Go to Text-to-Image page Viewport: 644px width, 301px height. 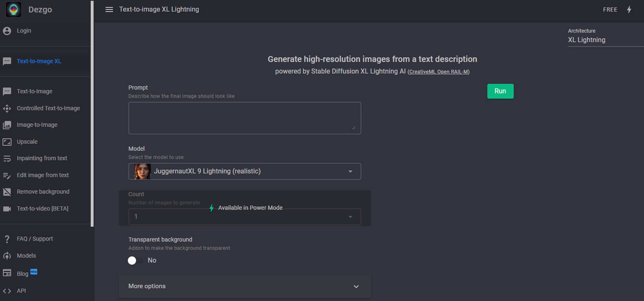pyautogui.click(x=35, y=92)
